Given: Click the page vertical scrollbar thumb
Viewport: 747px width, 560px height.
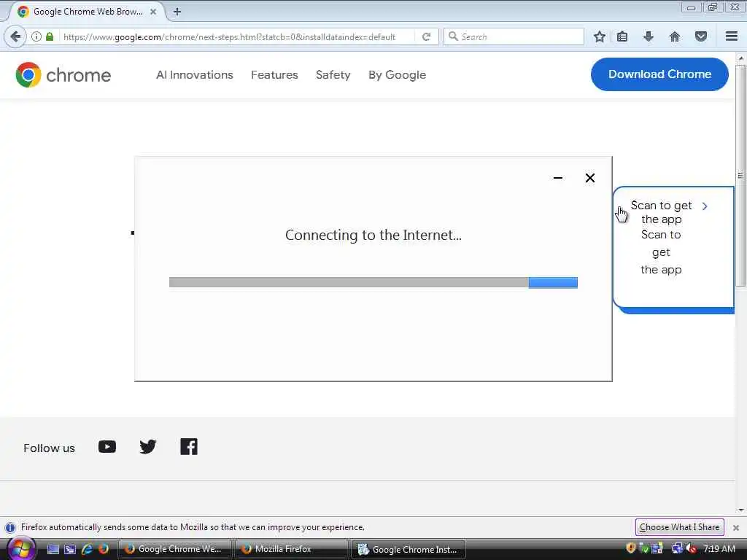Looking at the screenshot, I should (740, 175).
